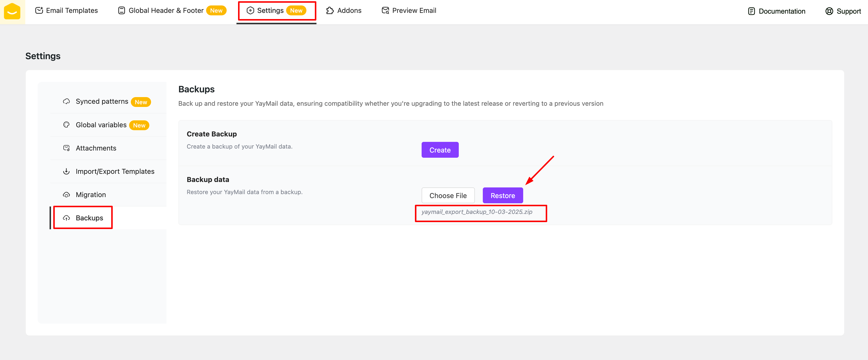Click the Documentation page icon
This screenshot has width=868, height=360.
click(751, 11)
